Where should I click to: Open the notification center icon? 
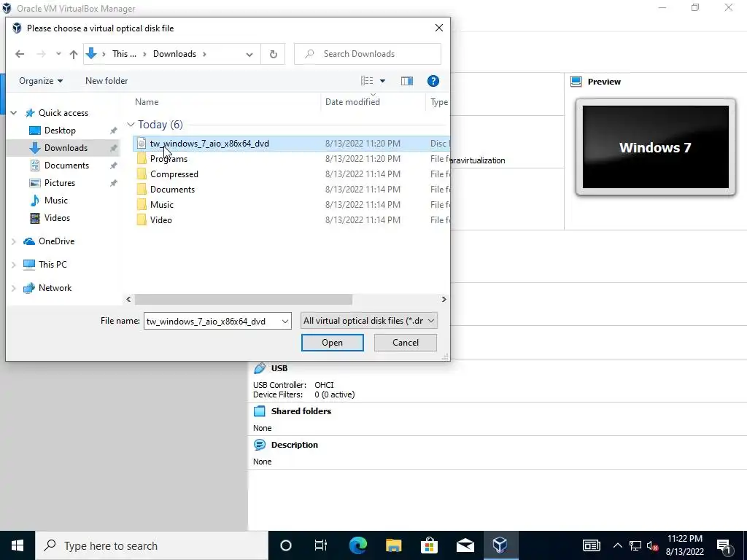pos(724,545)
